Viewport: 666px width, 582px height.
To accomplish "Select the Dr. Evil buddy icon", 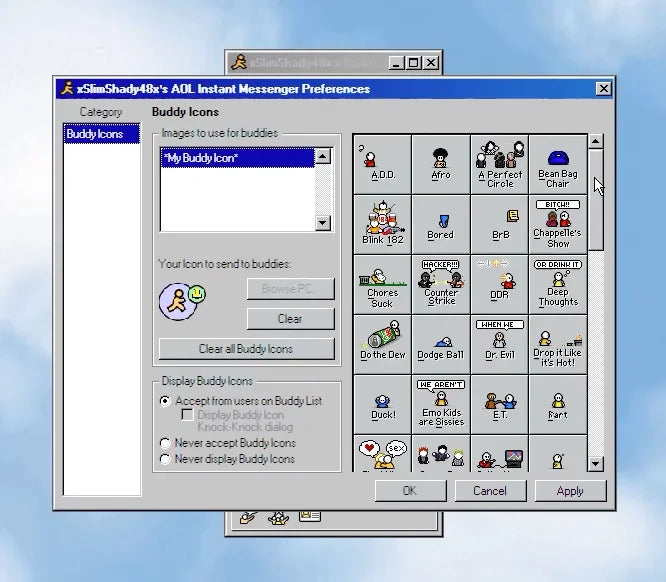I will click(499, 343).
